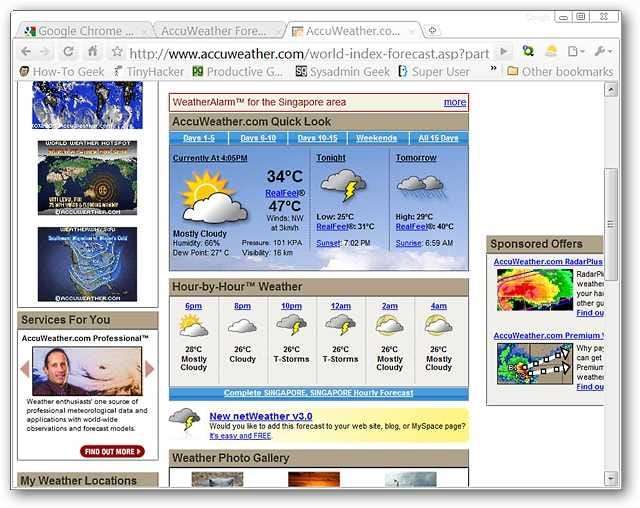Click the Tonight thunderstorm icon
The height and width of the screenshot is (508, 640).
pyautogui.click(x=343, y=185)
